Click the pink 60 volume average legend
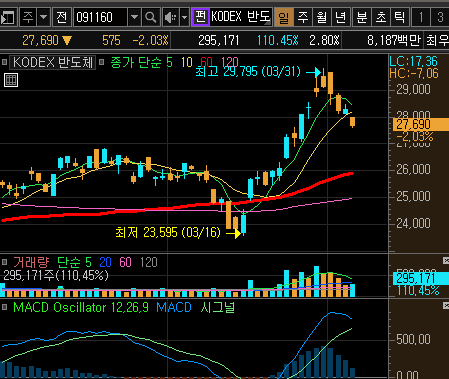This screenshot has height=379, width=449. (x=125, y=263)
